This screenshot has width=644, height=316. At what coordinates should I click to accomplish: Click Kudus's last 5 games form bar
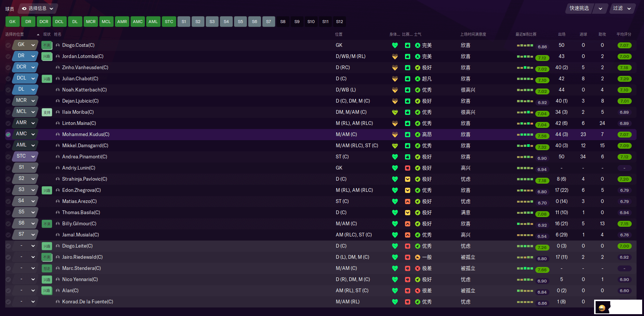pos(525,135)
